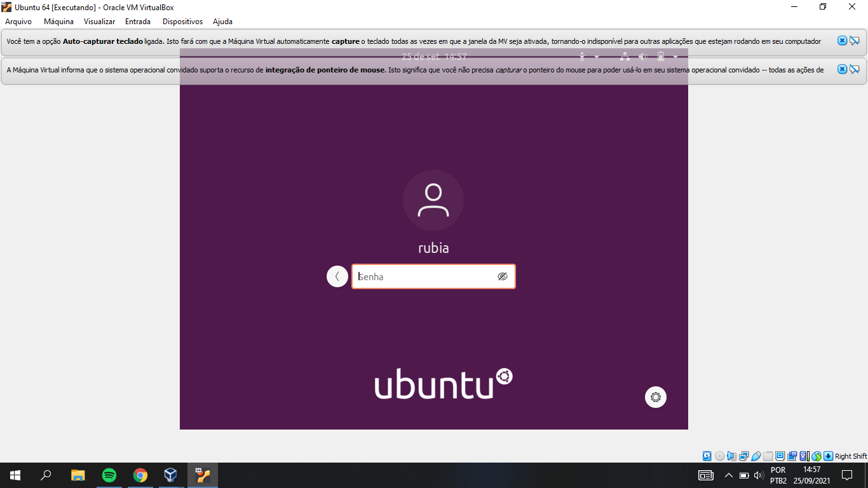Screen dimensions: 868x488
Task: Open the Máquina menu
Action: tap(58, 22)
